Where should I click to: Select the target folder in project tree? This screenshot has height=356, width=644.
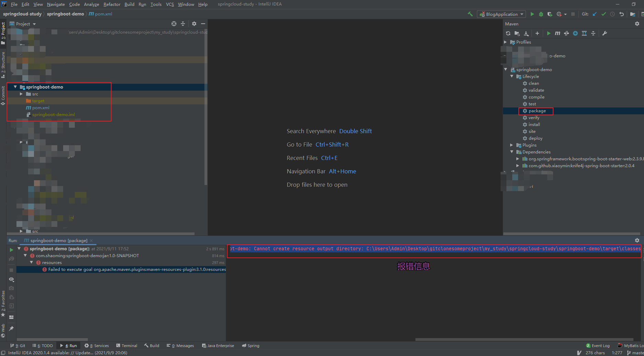pos(38,101)
